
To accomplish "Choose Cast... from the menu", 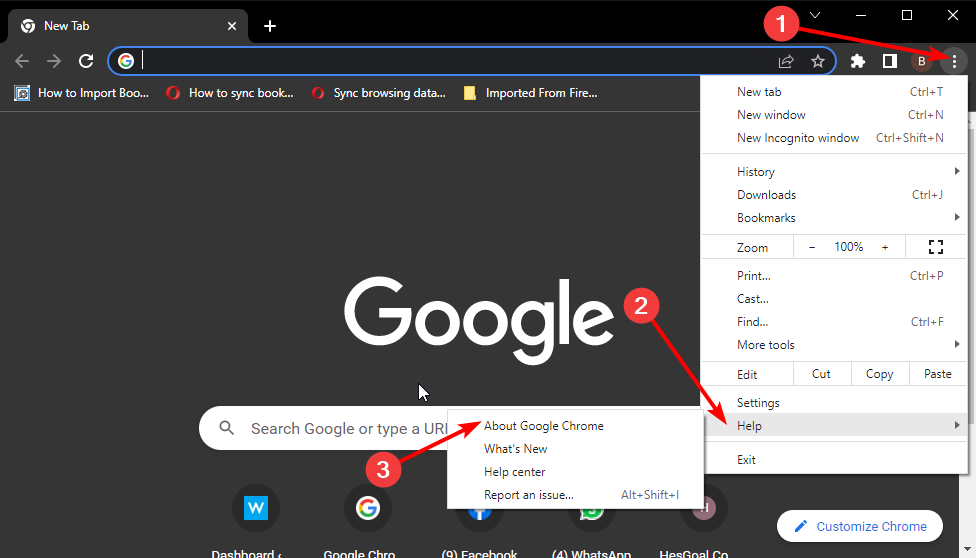I will click(834, 298).
